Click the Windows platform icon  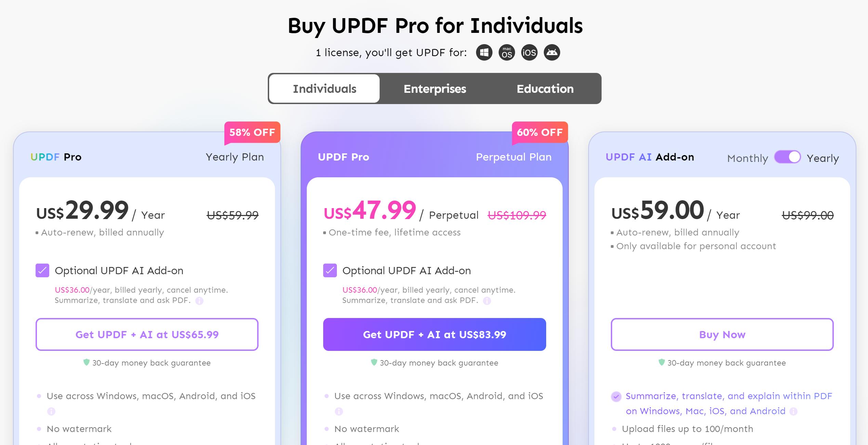click(x=484, y=53)
